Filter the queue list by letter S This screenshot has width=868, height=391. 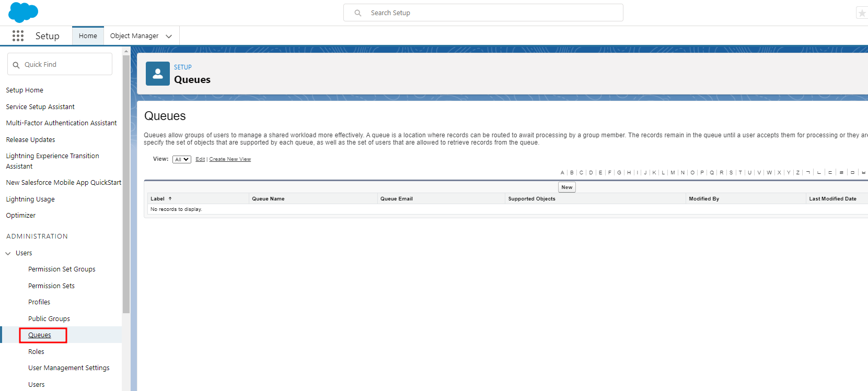731,173
